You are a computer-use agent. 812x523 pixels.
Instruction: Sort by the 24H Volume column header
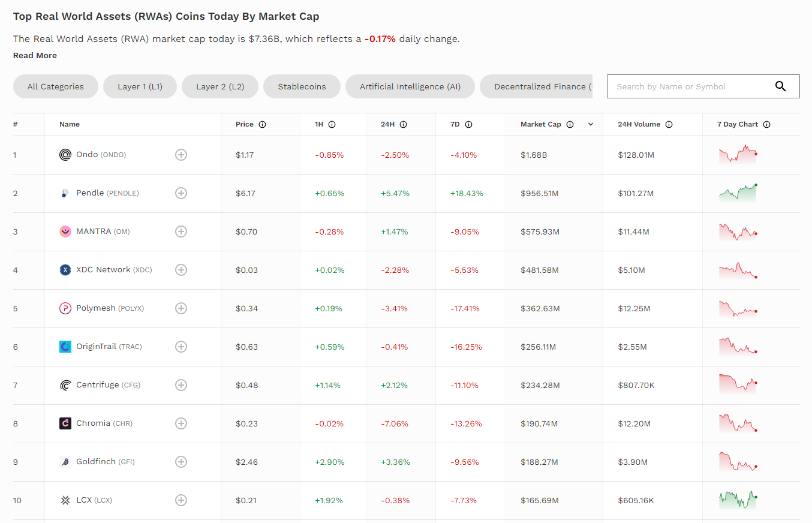click(x=639, y=124)
